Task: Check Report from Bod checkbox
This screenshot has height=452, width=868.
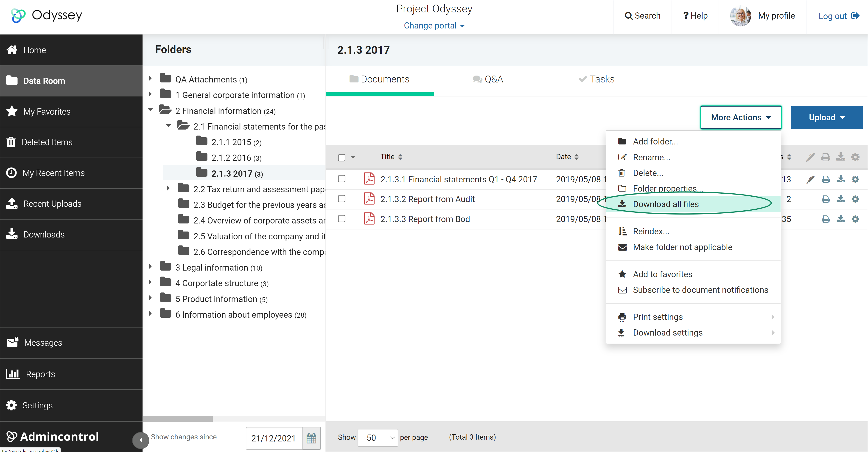Action: click(x=342, y=218)
